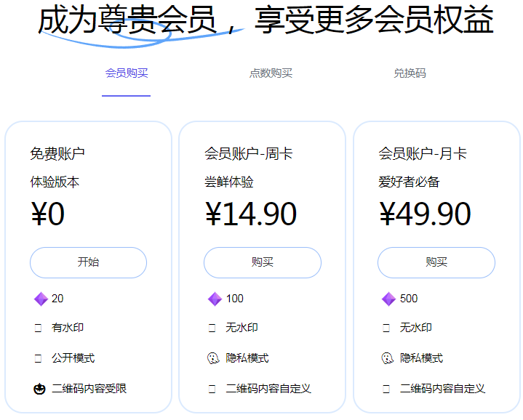Click the 会员账户-月卡 plan heading
This screenshot has height=420, width=523.
[423, 154]
